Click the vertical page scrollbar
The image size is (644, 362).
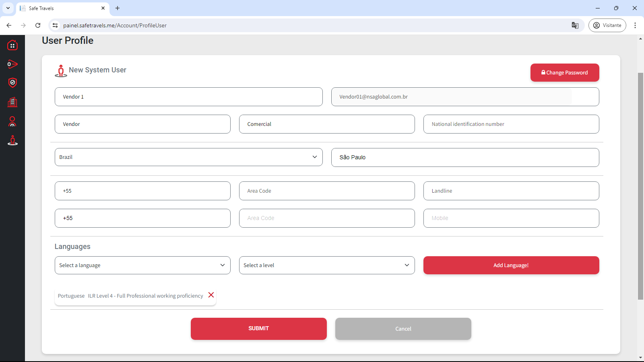[640, 185]
